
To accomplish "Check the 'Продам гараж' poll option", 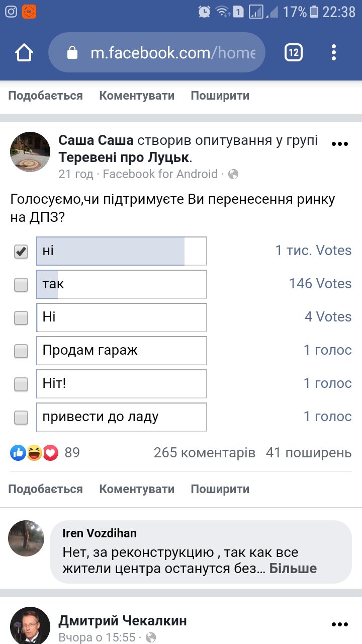I will pyautogui.click(x=21, y=351).
